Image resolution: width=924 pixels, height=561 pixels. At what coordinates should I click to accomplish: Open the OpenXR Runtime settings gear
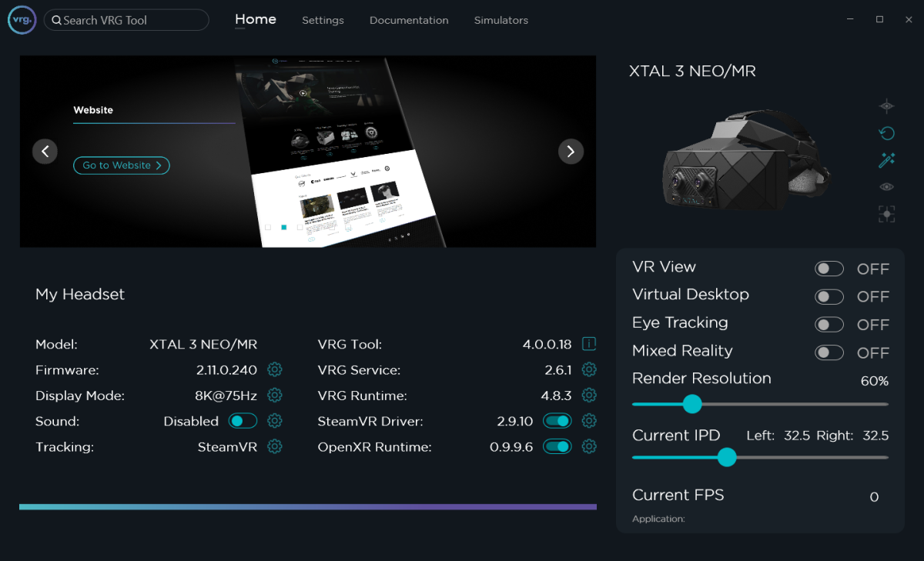coord(589,446)
